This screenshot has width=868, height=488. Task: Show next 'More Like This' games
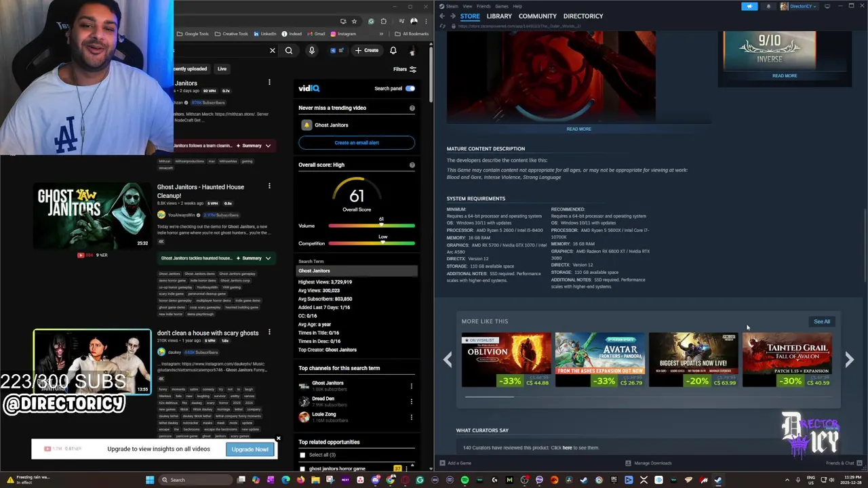[x=849, y=361]
